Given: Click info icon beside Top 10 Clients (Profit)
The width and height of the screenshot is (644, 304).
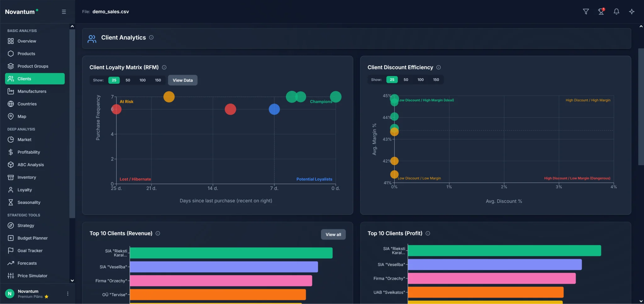Looking at the screenshot, I should pyautogui.click(x=428, y=233).
